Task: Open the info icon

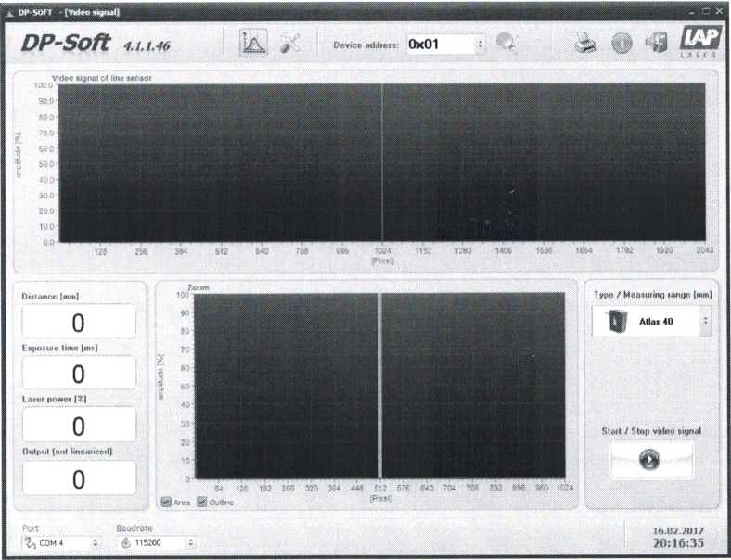Action: (622, 44)
